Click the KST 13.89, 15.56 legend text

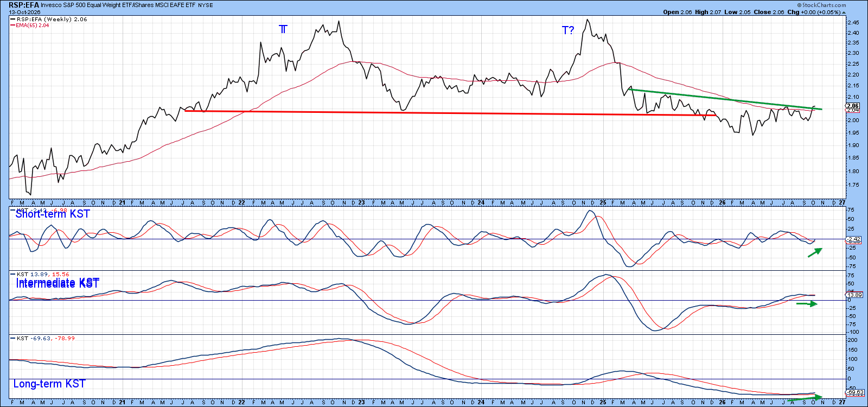coord(43,275)
